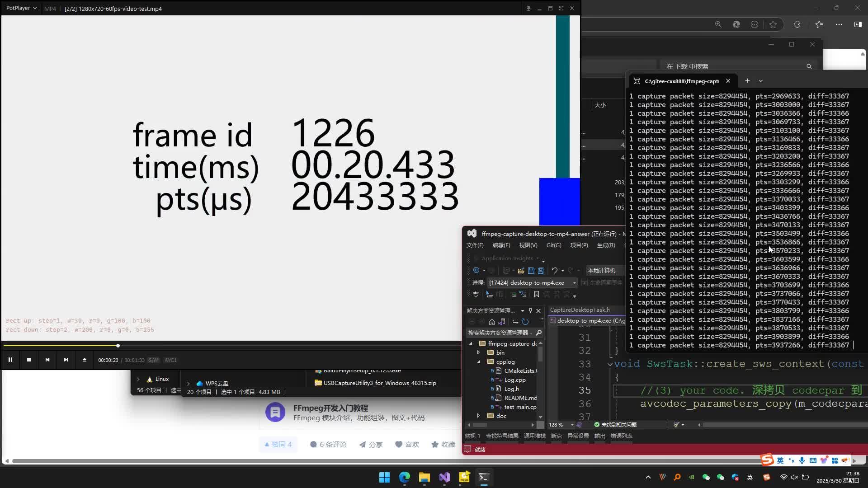The image size is (868, 488).
Task: Toggle auto-hide pin on Solution Explorer panel
Action: click(x=530, y=310)
